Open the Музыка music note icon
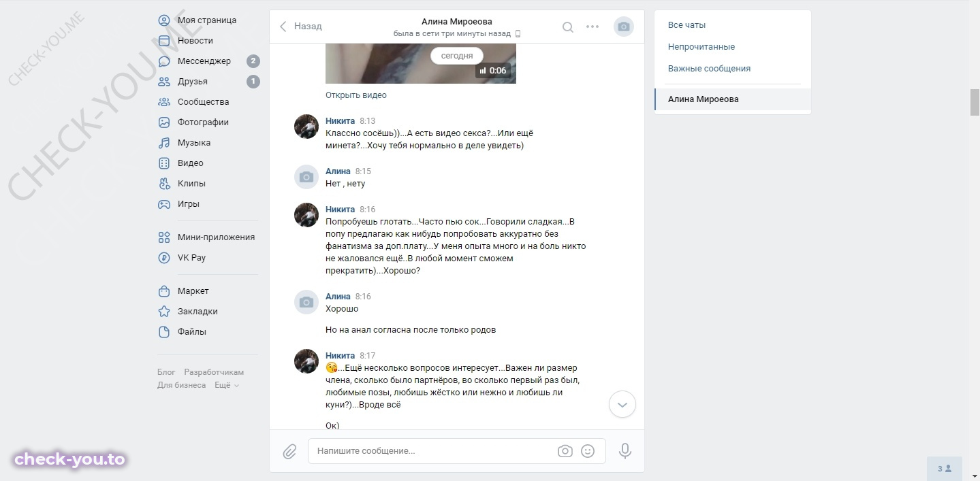The image size is (980, 481). tap(164, 143)
